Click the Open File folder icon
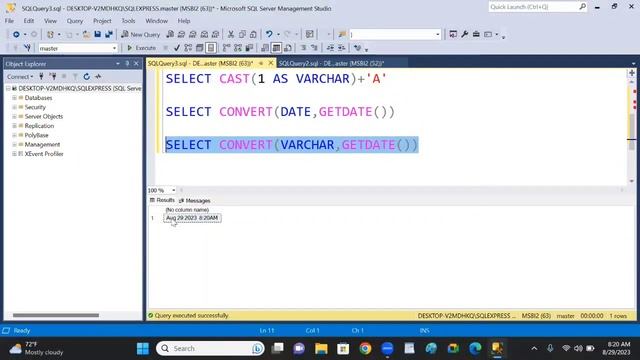Viewport: 640px width, 360px height. point(86,35)
